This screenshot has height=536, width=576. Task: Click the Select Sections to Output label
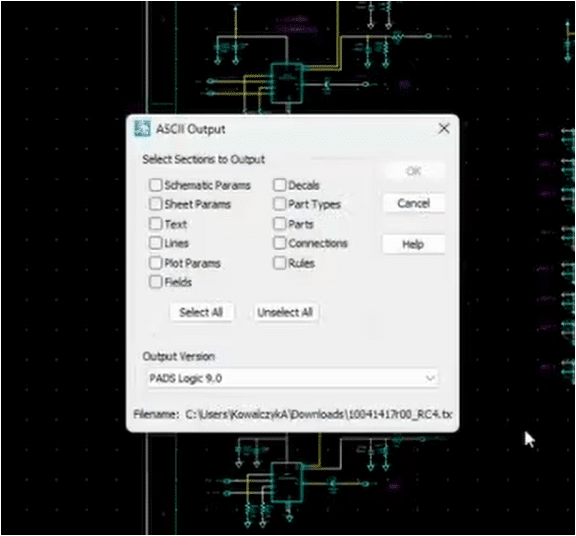click(204, 159)
